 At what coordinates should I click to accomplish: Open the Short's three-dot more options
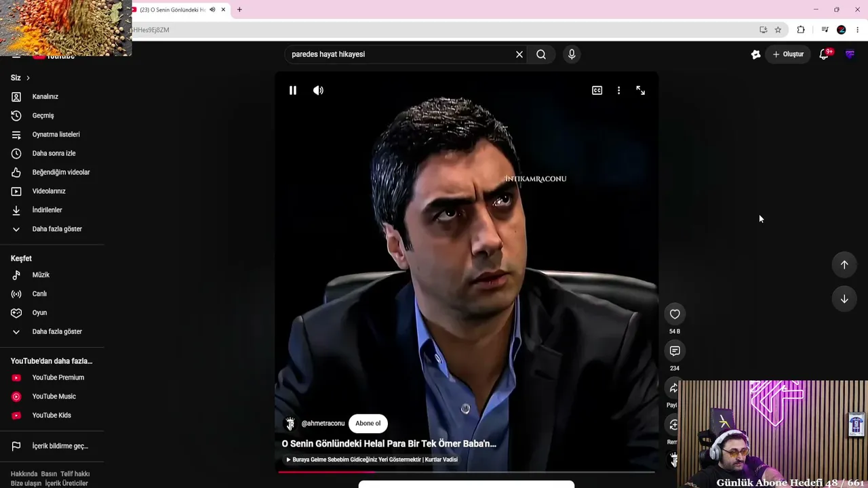[x=618, y=90]
